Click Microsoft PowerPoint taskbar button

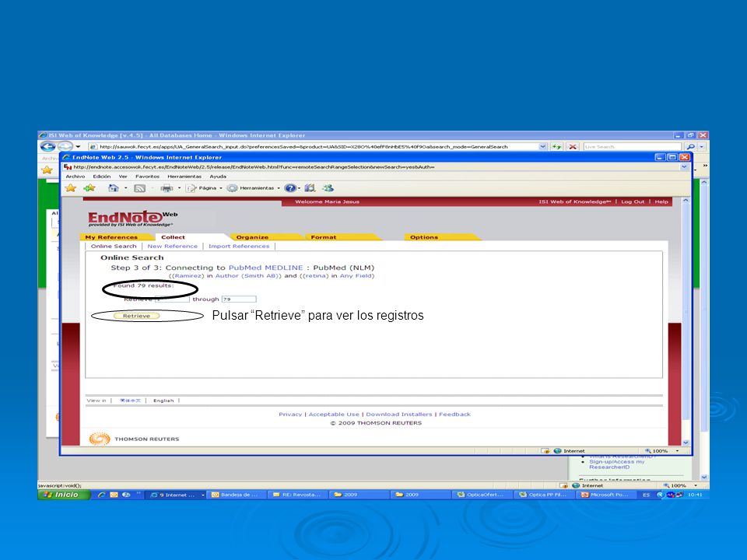point(607,495)
